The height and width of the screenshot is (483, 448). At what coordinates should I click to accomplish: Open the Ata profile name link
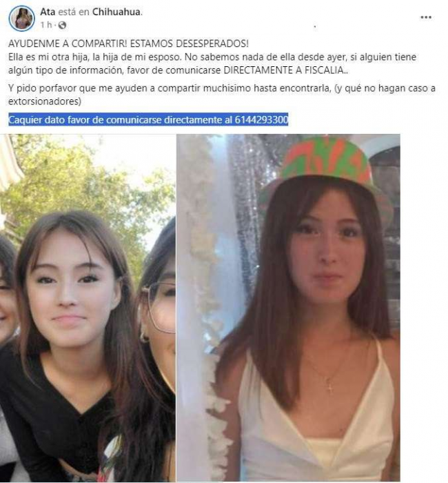tap(48, 12)
